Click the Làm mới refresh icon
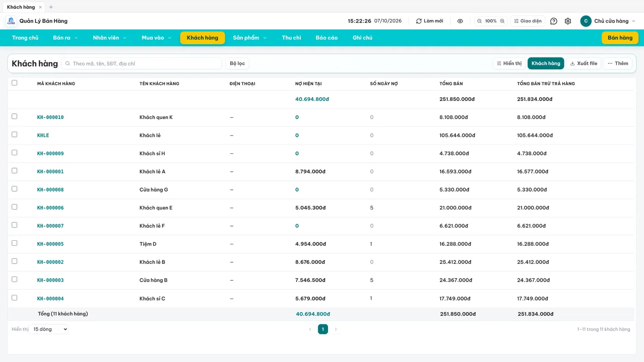 tap(419, 21)
